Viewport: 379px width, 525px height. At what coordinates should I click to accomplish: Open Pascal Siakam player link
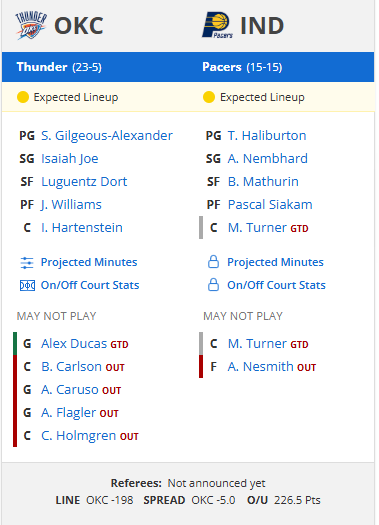(x=270, y=205)
